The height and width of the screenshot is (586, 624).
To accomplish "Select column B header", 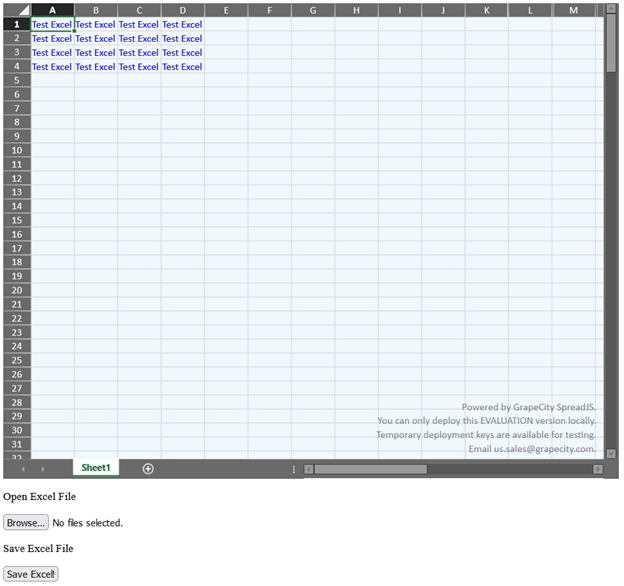I will coord(96,10).
